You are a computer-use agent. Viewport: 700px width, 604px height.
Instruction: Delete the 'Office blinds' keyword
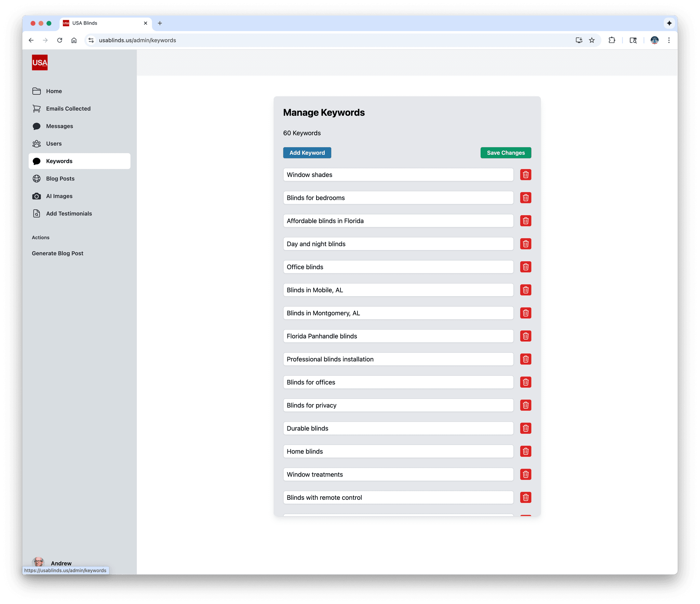[525, 267]
